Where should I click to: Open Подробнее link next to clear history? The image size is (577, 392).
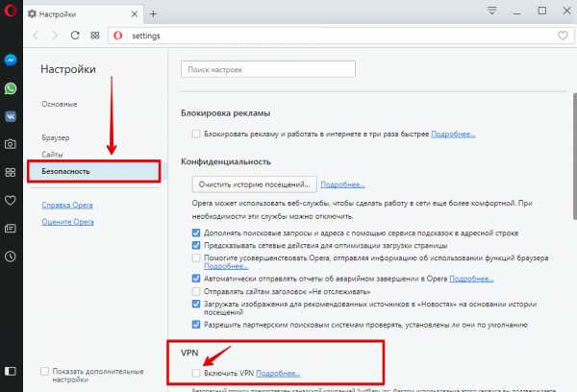342,184
